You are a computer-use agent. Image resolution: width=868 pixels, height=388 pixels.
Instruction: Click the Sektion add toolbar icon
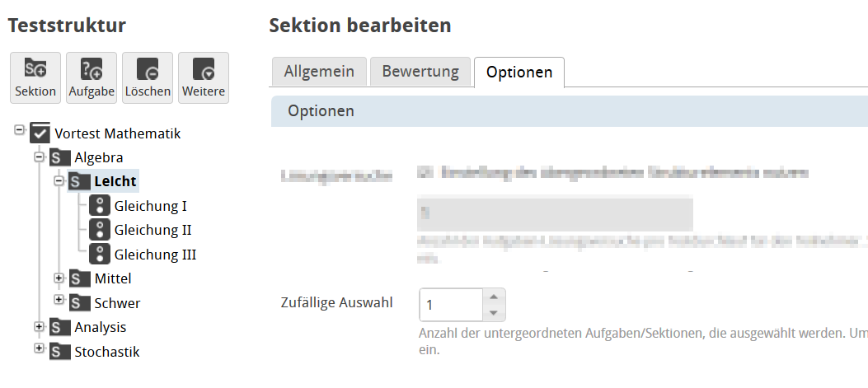[x=35, y=70]
